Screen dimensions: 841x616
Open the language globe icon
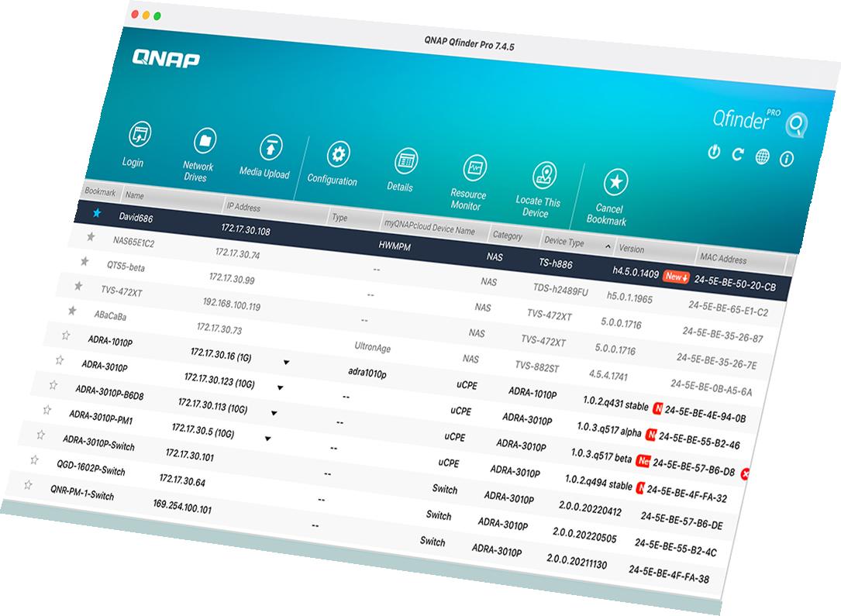(762, 157)
